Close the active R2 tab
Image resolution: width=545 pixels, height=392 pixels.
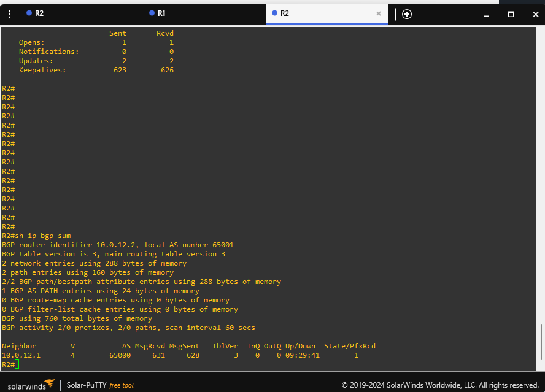379,13
